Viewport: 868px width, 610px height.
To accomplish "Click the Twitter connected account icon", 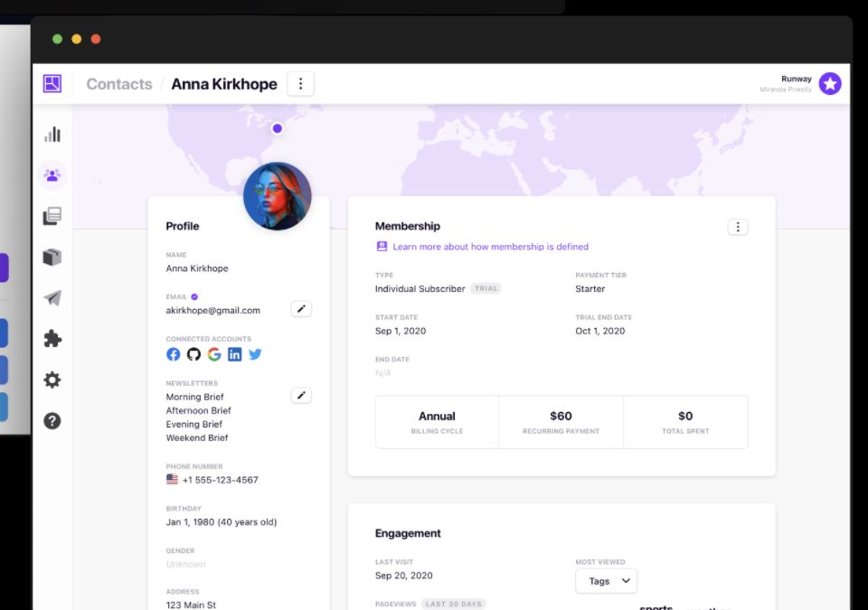I will [255, 354].
